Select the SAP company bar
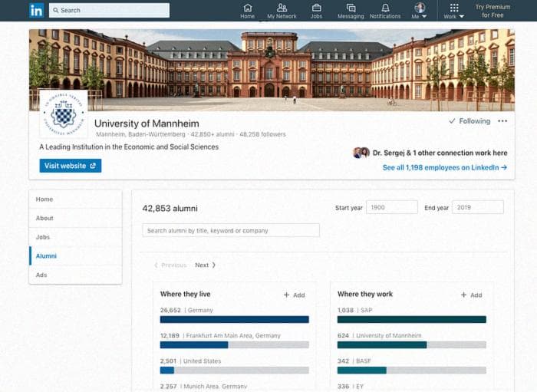Screen dimensions: 537x392 412,319
